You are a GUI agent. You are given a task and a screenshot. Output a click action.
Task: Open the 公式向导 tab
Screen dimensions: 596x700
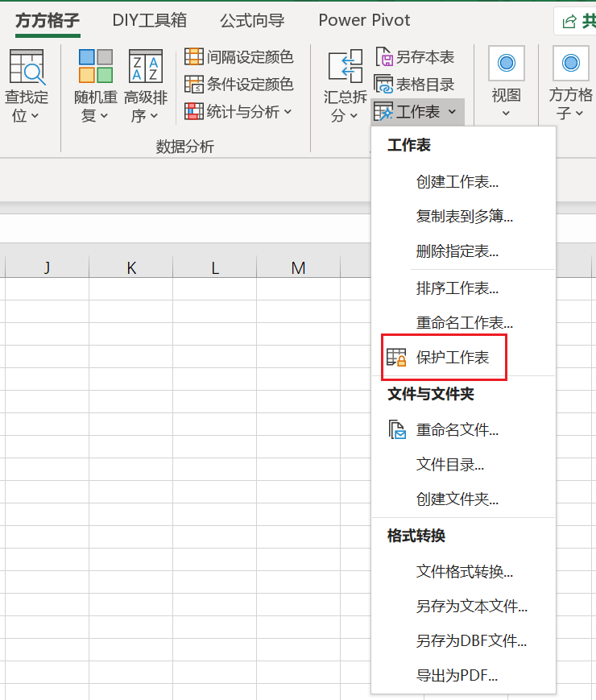(252, 20)
